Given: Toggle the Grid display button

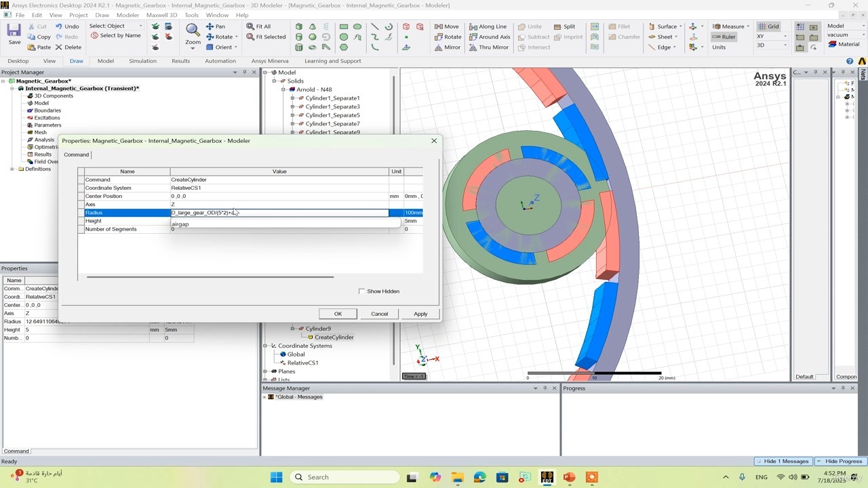Looking at the screenshot, I should click(768, 26).
